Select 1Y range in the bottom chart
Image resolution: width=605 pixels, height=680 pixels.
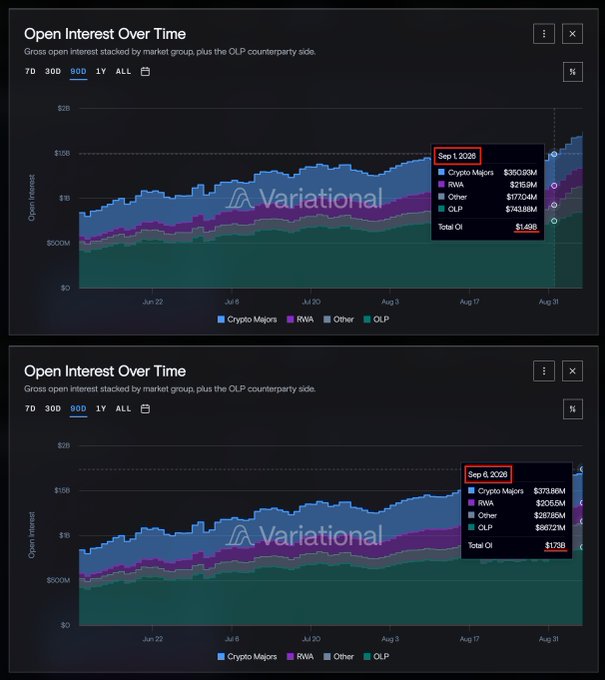coord(101,409)
